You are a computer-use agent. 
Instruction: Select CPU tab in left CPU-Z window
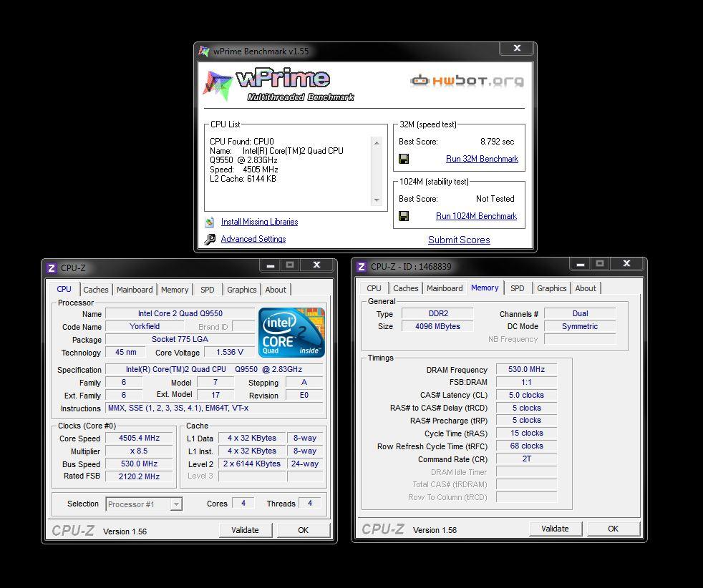point(64,289)
